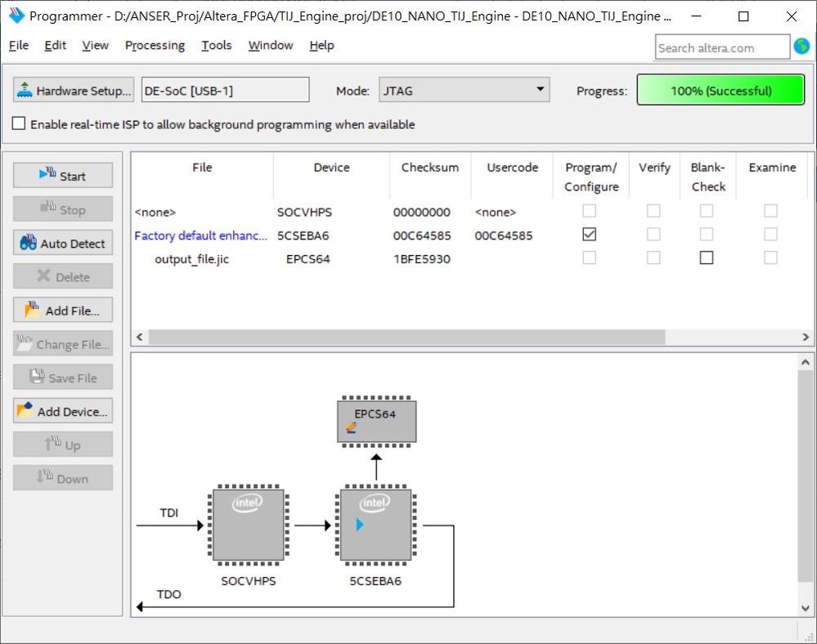Click the 100% (Successful) progress bar
Screen dimensions: 817x644
(720, 90)
